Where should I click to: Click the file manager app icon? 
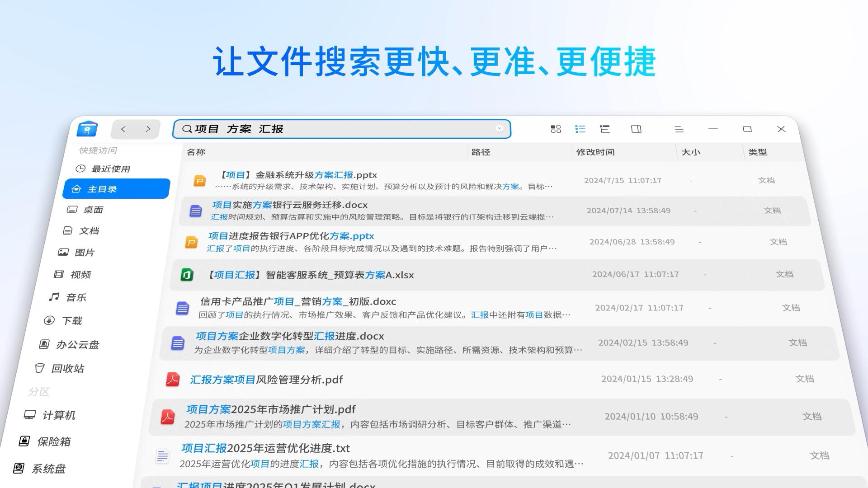click(87, 129)
